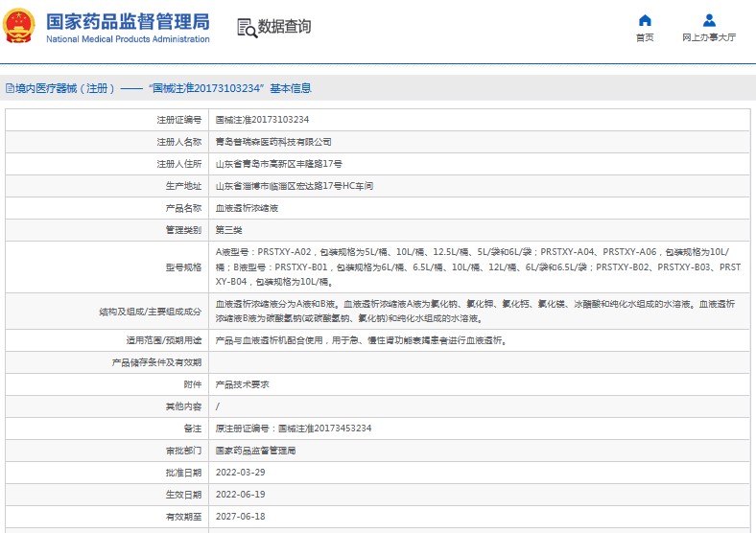Screen dimensions: 756x533
Task: Click the production address 山东省淄博市 value
Action: 294,186
